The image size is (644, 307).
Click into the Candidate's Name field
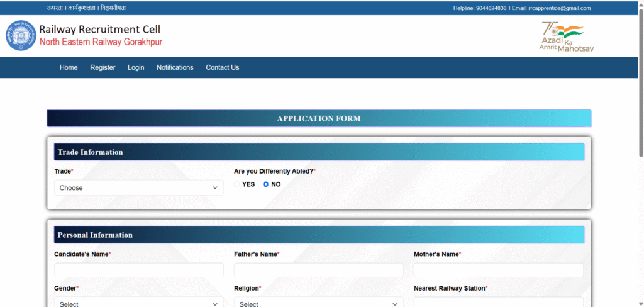click(x=138, y=270)
